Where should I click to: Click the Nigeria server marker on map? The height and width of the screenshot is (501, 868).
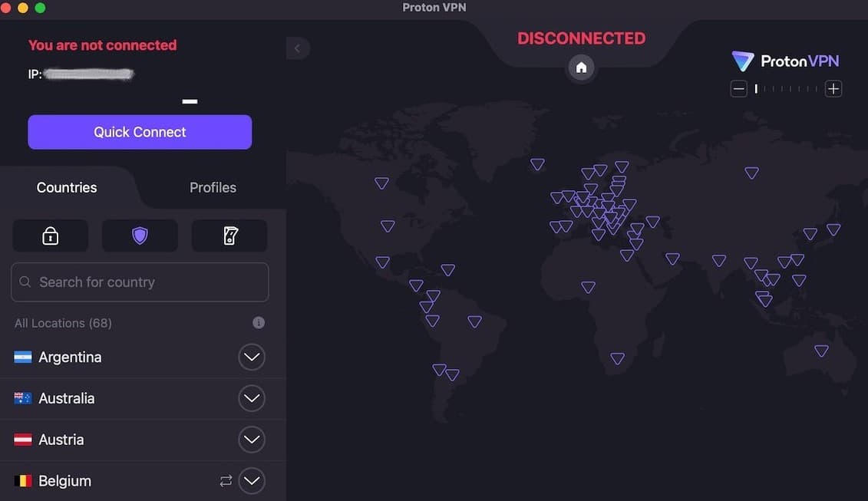pyautogui.click(x=589, y=287)
